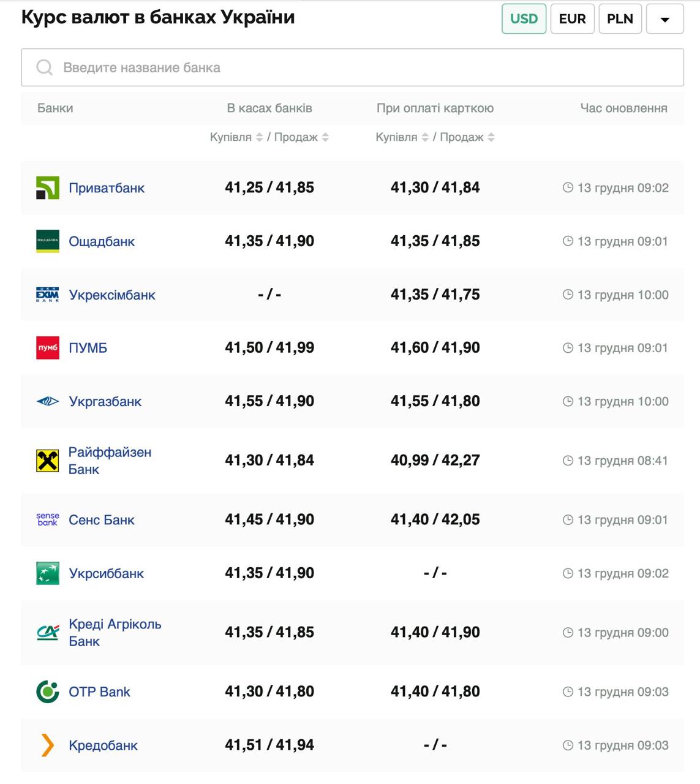The image size is (700, 784).
Task: Click the Приватбанк logo icon
Action: tap(48, 188)
